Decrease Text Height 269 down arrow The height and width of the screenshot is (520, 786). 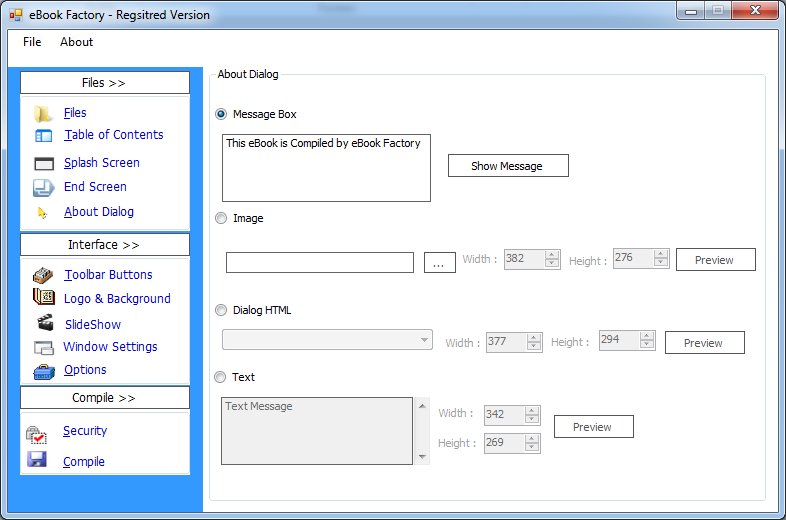coord(532,448)
